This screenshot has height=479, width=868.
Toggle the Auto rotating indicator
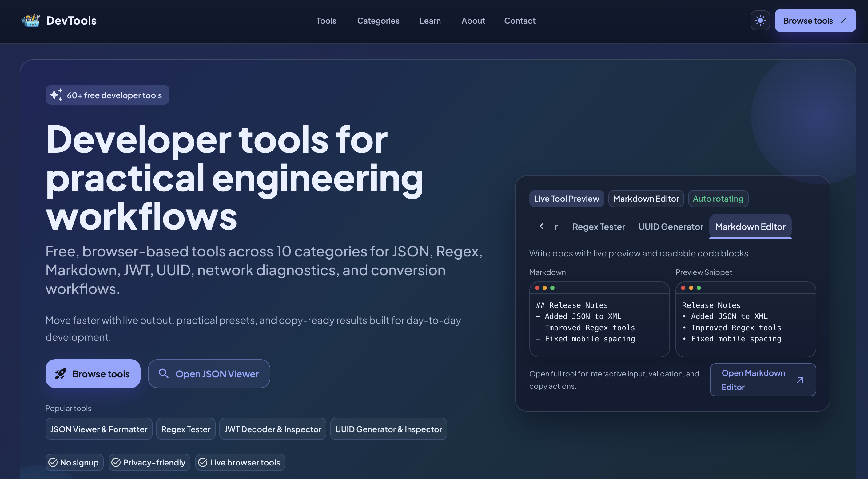click(x=718, y=199)
